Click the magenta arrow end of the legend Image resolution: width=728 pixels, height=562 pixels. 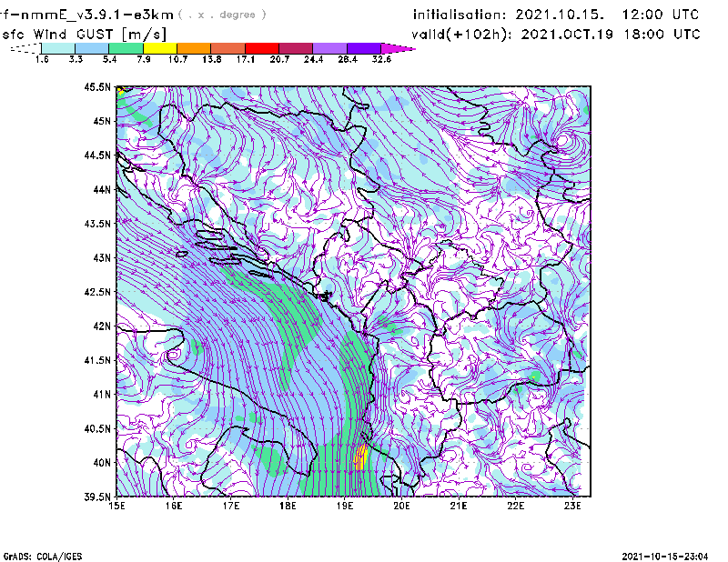[398, 48]
